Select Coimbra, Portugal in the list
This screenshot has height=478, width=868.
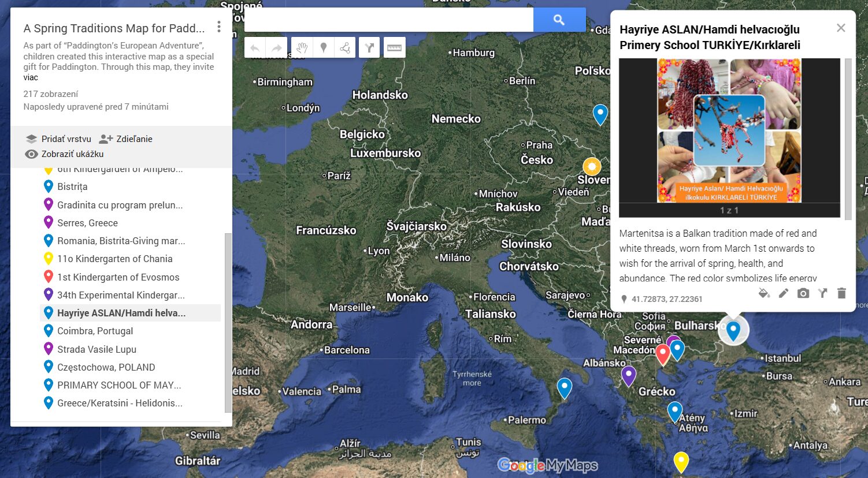[x=95, y=331]
